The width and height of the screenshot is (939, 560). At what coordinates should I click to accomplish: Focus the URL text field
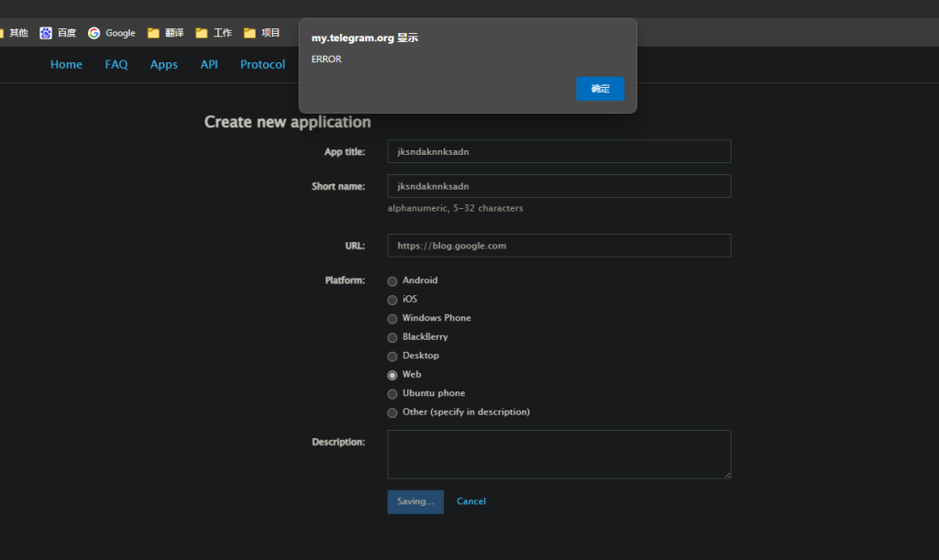point(558,246)
